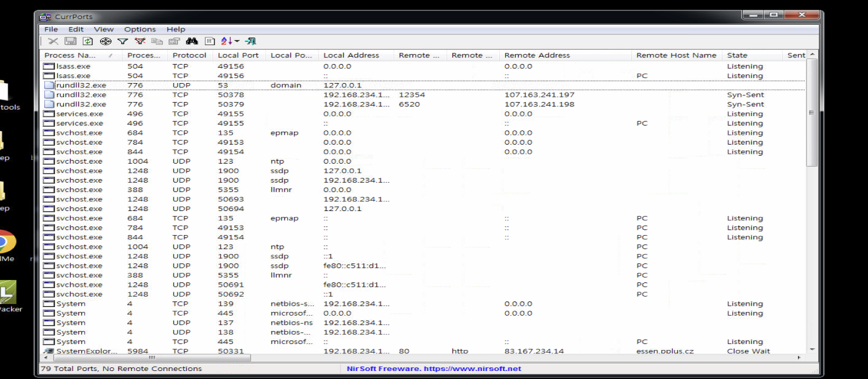
Task: Click the tools folder on the desktop
Action: (x=5, y=90)
